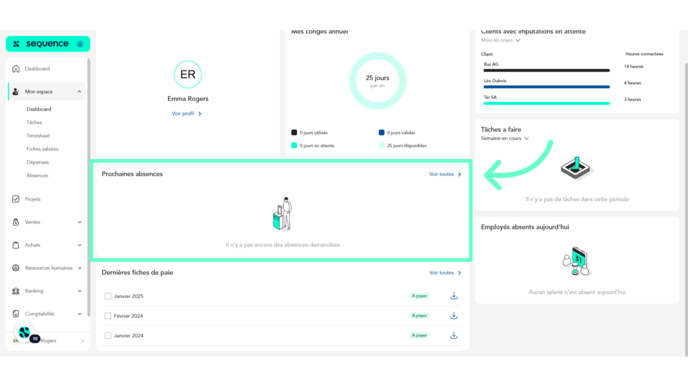Expand the Achats menu

[79, 245]
